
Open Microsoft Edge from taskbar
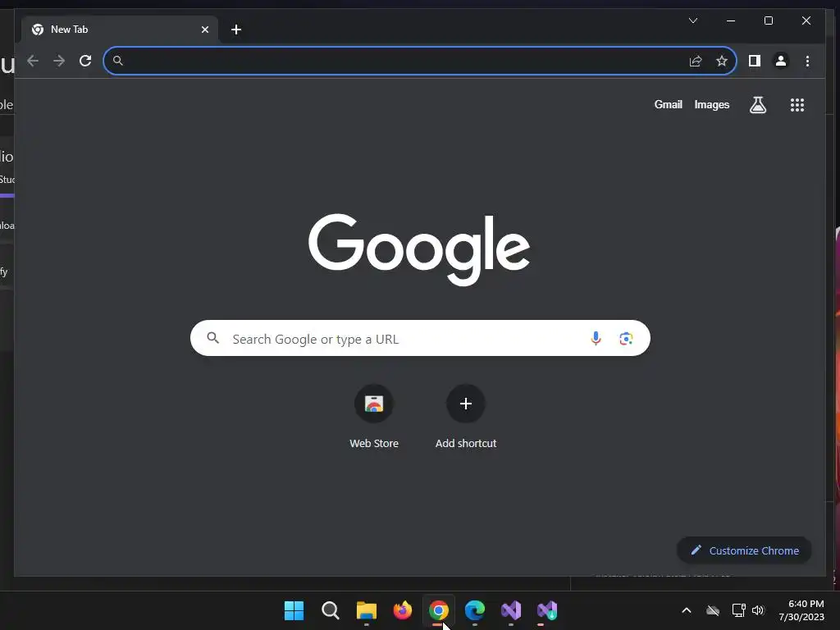pyautogui.click(x=475, y=610)
